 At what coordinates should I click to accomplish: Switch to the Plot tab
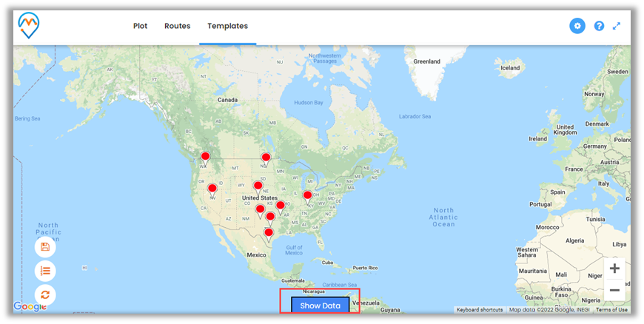pos(140,26)
